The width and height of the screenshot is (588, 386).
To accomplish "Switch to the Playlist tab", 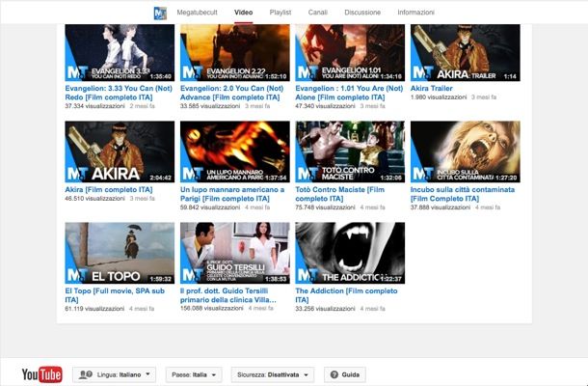I will (x=281, y=13).
